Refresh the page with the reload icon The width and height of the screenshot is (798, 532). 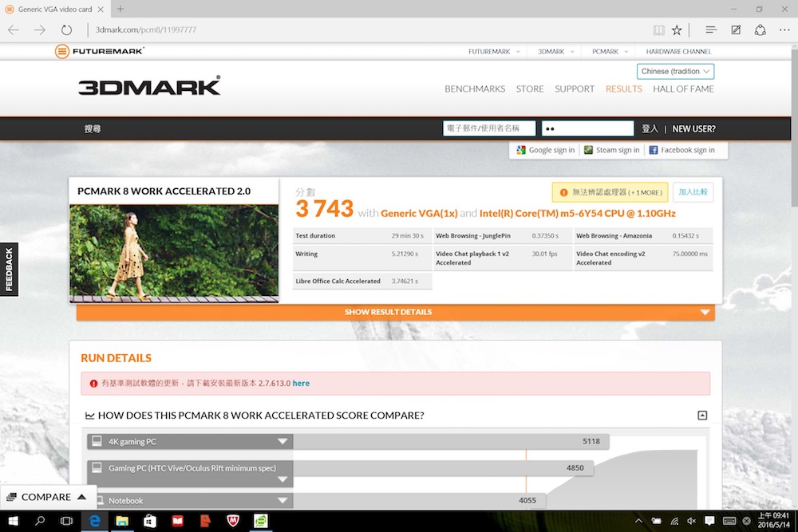[x=67, y=30]
